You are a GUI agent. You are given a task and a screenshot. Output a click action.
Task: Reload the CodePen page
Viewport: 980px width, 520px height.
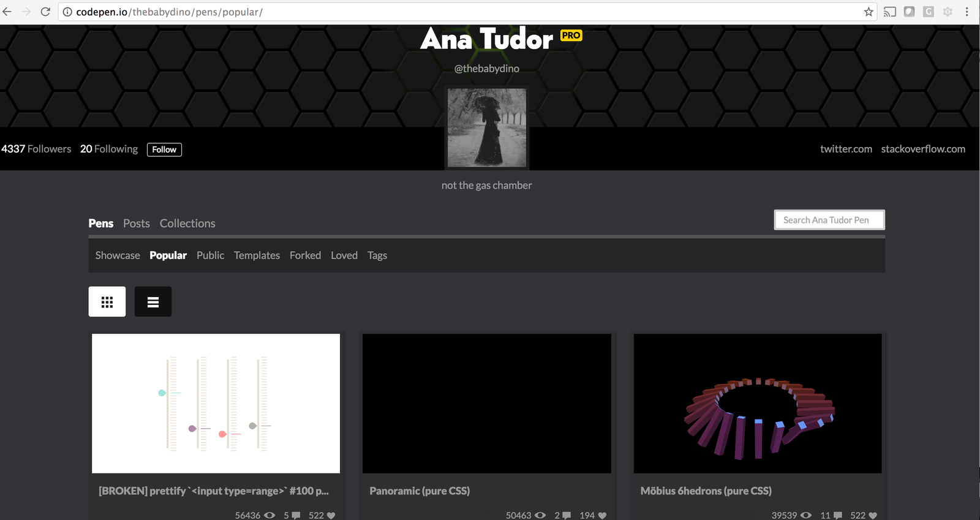tap(45, 12)
